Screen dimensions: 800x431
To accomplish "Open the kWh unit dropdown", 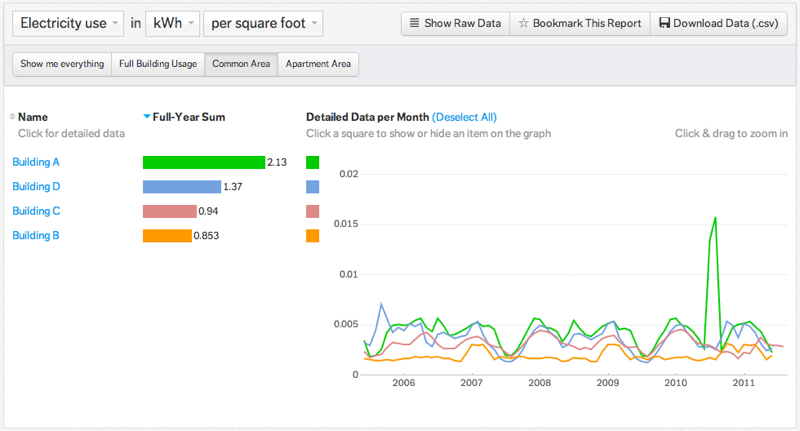I will 172,22.
